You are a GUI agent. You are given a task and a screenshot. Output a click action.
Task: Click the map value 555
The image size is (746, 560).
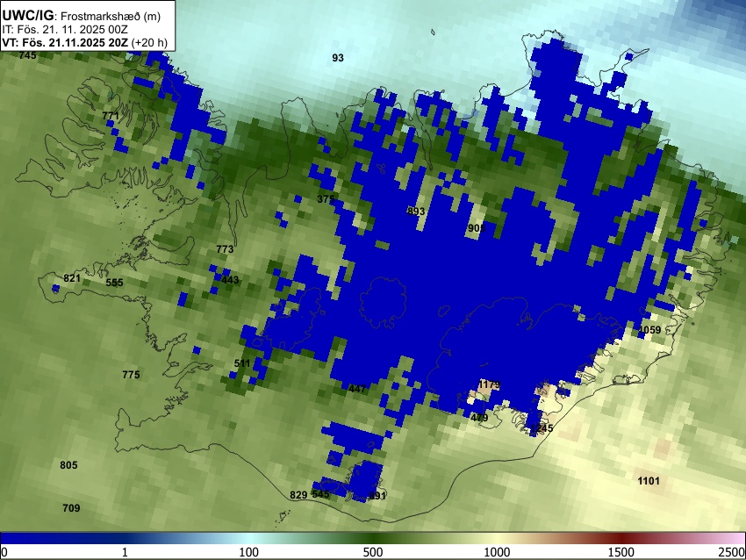(114, 283)
